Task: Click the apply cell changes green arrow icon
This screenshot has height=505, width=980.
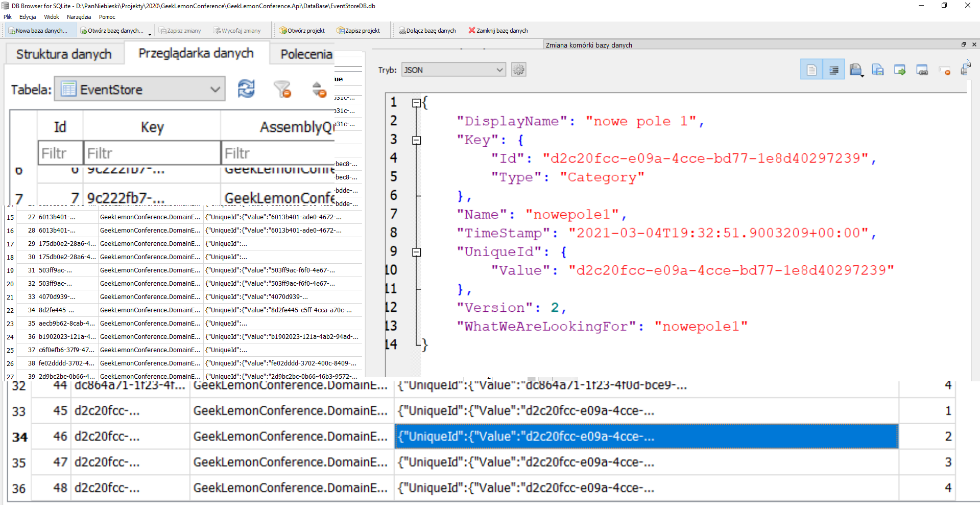Action: click(900, 70)
